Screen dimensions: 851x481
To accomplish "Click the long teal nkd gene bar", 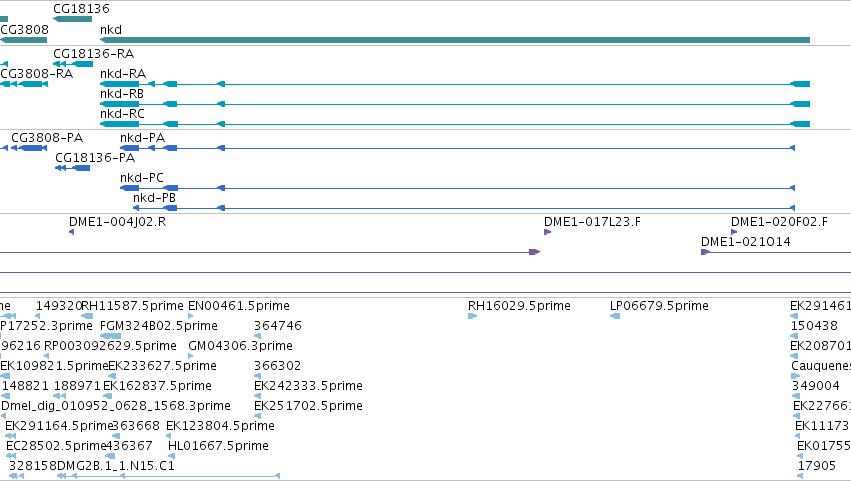I will point(455,40).
